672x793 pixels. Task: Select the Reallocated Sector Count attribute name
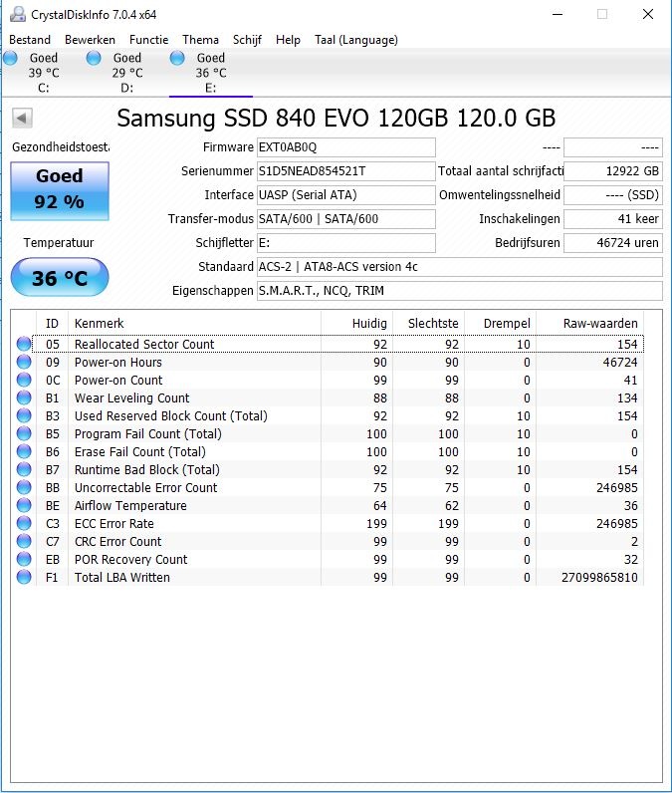tap(144, 344)
